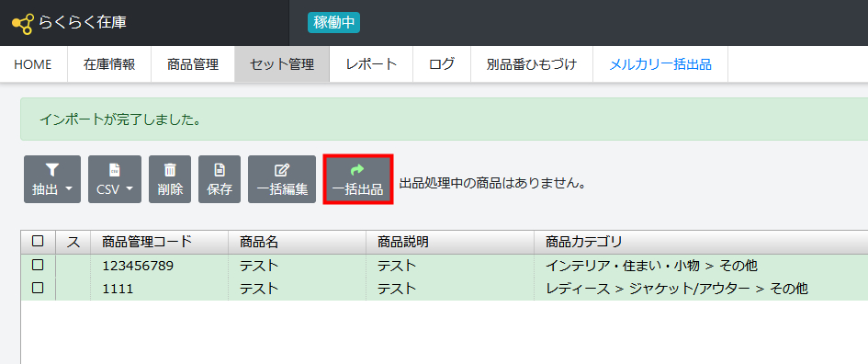Click the 商品説明 column header
868x364 pixels.
click(x=450, y=242)
